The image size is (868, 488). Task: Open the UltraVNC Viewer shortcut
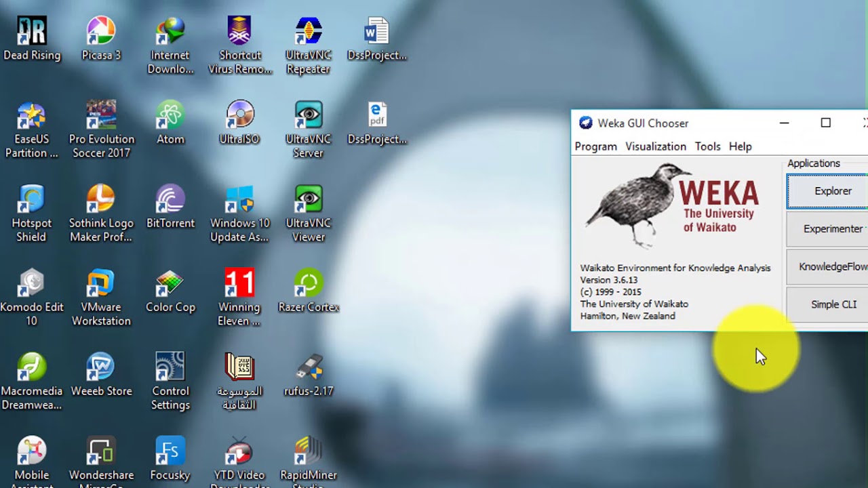[x=309, y=214]
